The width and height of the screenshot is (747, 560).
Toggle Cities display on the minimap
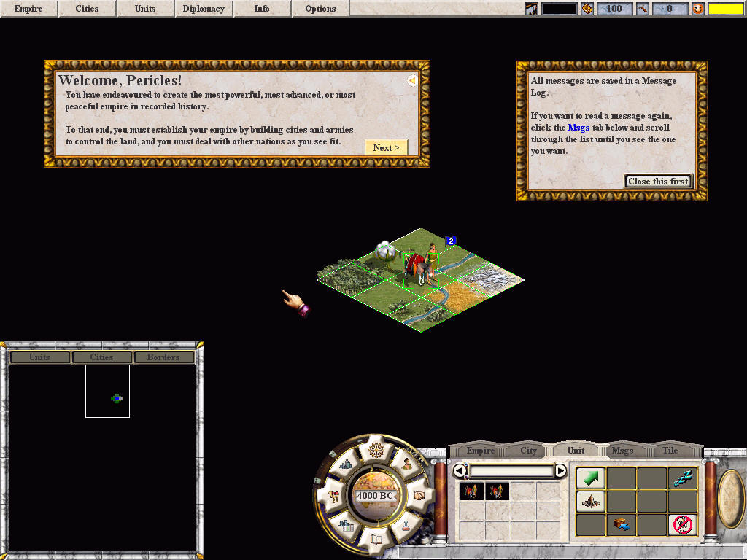(102, 357)
